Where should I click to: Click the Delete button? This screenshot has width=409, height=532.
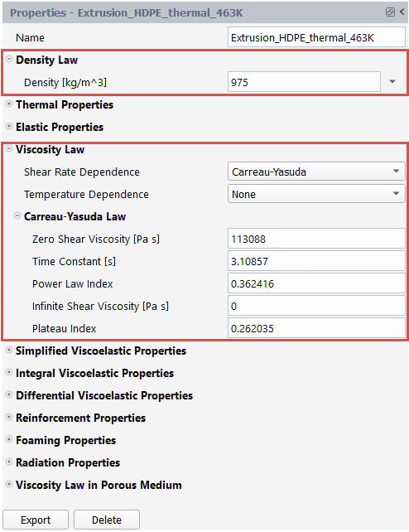tap(107, 520)
